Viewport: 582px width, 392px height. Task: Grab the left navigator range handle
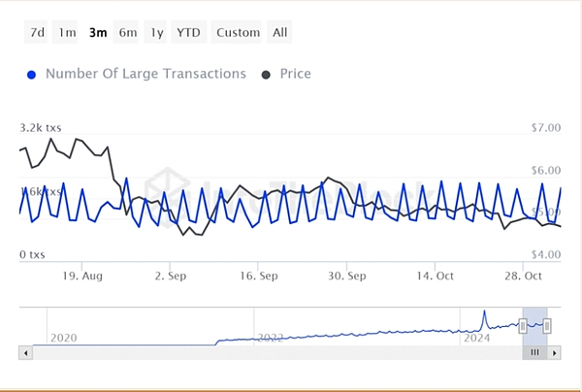(523, 326)
